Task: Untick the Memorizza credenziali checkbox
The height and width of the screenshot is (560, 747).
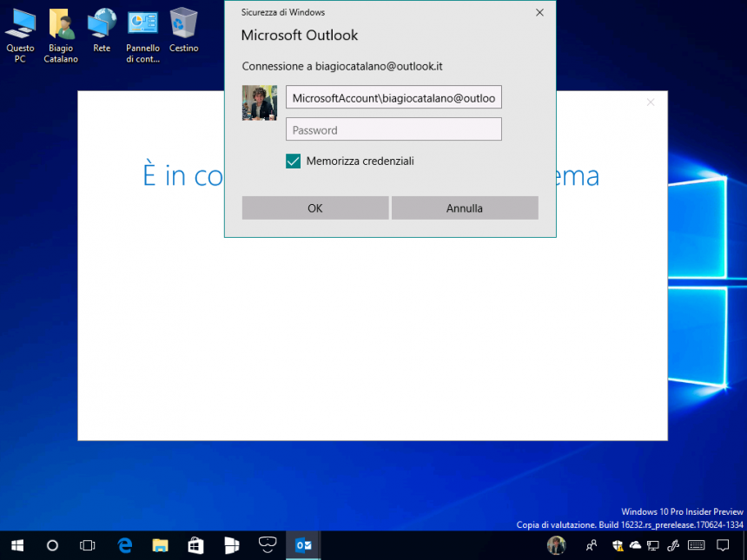Action: [x=293, y=161]
